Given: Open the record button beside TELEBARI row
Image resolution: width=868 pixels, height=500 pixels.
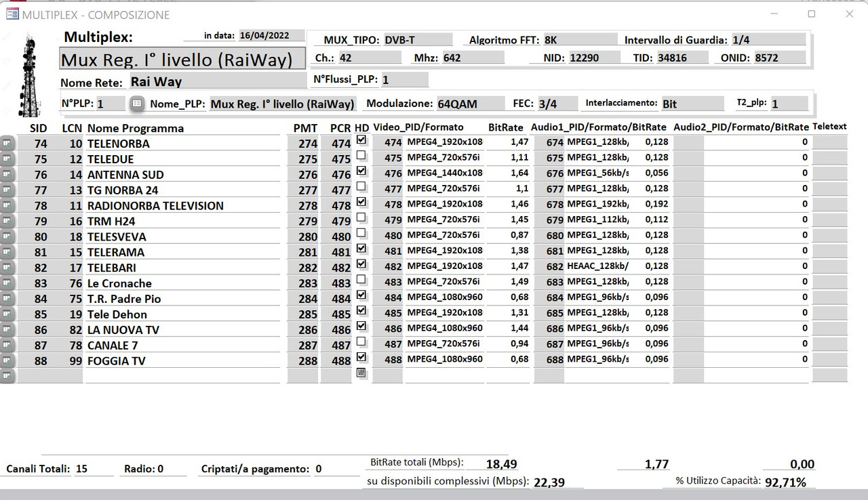Looking at the screenshot, I should point(7,268).
